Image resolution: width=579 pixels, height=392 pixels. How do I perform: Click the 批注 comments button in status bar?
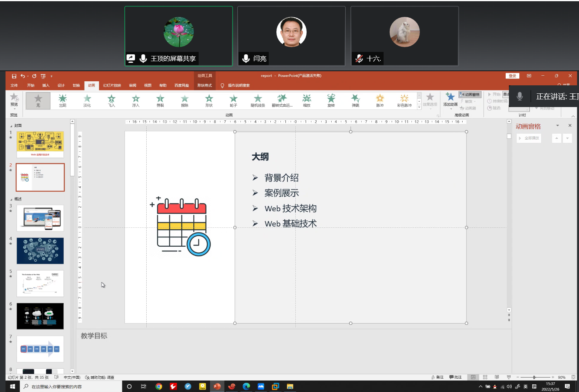[456, 377]
